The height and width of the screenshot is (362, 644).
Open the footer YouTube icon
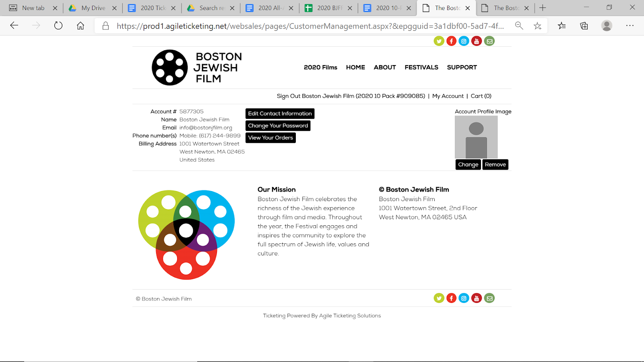477,298
